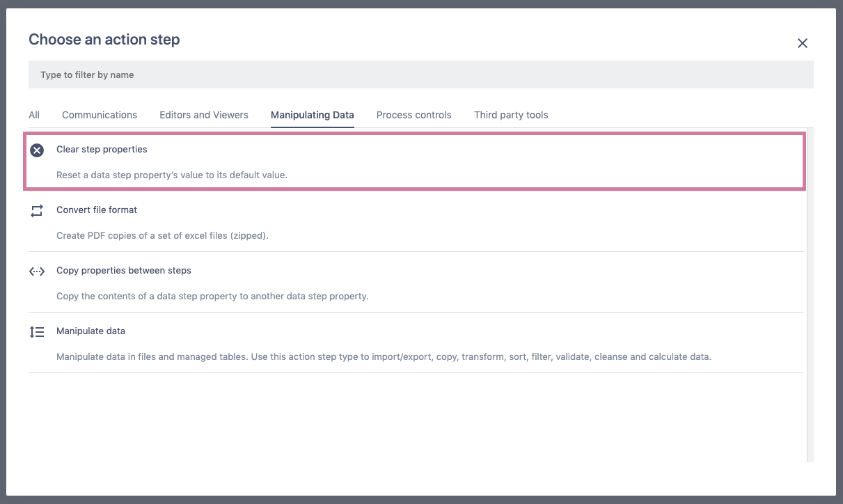Image resolution: width=843 pixels, height=504 pixels.
Task: Show the Third party tools tab
Action: (x=511, y=115)
